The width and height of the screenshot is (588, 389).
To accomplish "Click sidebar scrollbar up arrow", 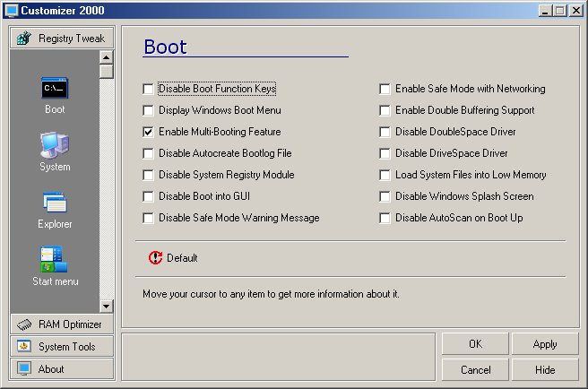I will click(107, 57).
